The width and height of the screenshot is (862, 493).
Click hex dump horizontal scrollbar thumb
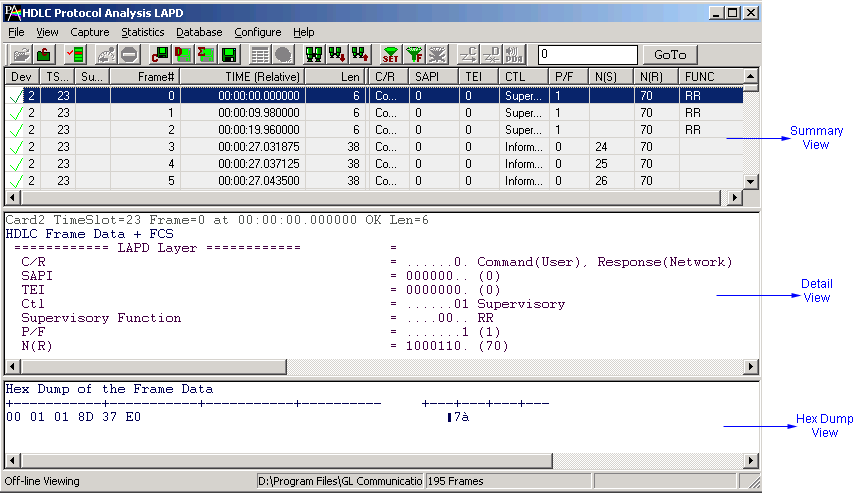click(x=286, y=461)
